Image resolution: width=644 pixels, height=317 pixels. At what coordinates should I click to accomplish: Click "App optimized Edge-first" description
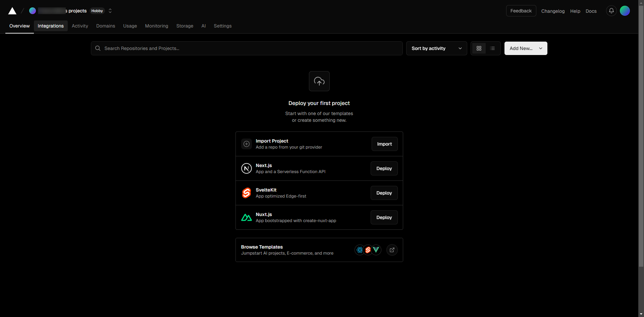tap(281, 196)
